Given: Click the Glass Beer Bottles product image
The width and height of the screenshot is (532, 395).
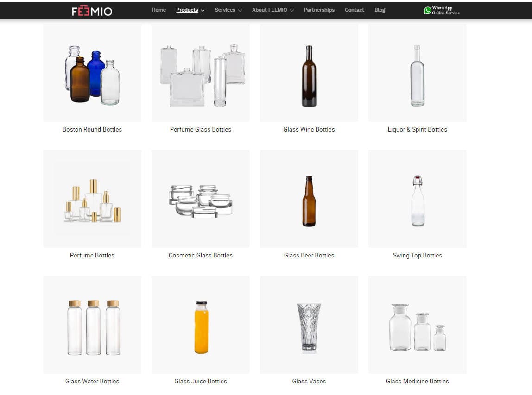Looking at the screenshot, I should pyautogui.click(x=309, y=199).
